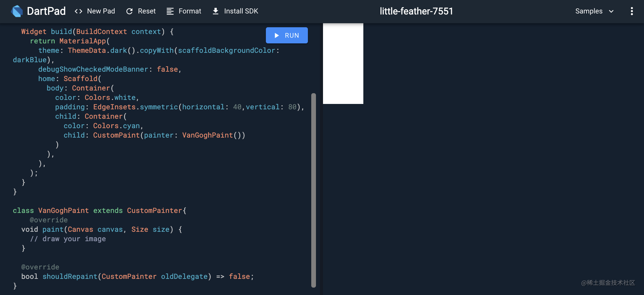Open the three-dot overflow menu

(x=632, y=11)
